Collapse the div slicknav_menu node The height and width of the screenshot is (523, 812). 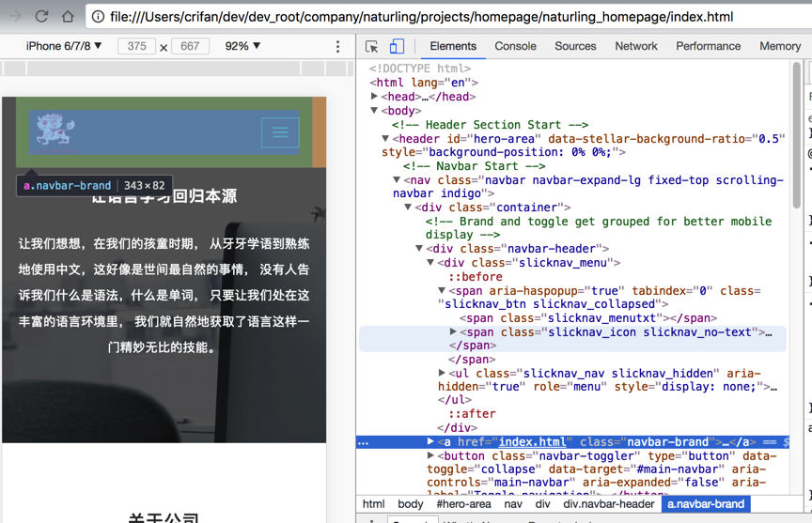(x=430, y=262)
